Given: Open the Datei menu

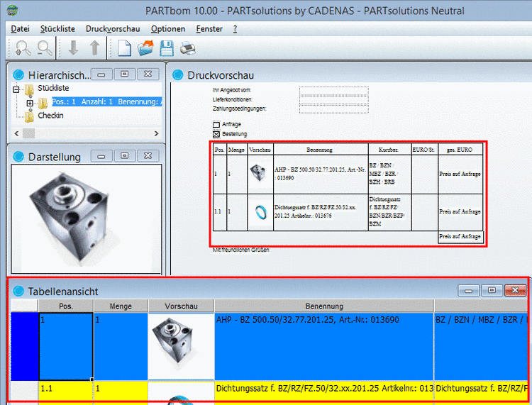Looking at the screenshot, I should (20, 29).
